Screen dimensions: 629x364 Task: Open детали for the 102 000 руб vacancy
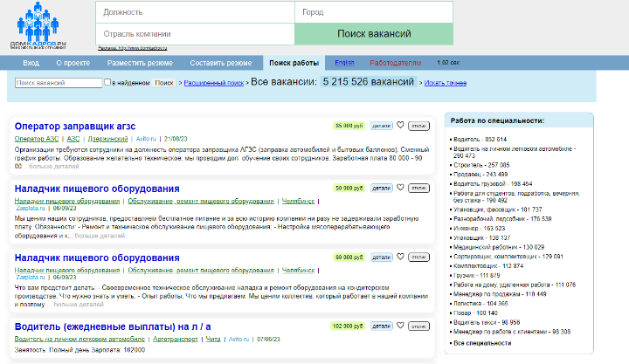click(381, 326)
